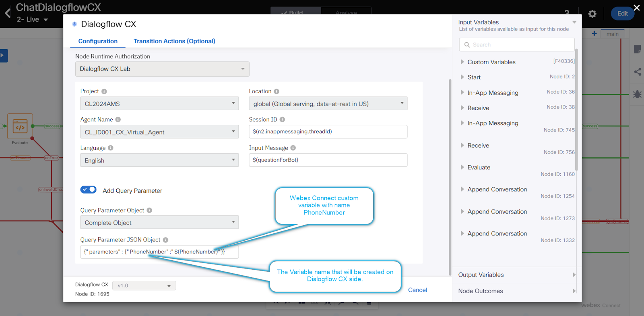This screenshot has width=644, height=316.
Task: Expand the Custom Variables tree item
Action: (x=462, y=62)
